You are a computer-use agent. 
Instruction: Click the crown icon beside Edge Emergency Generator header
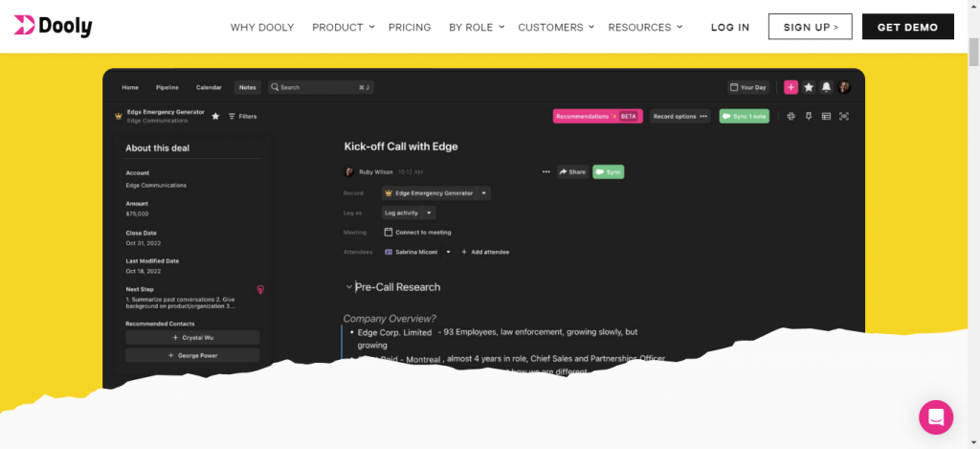118,116
